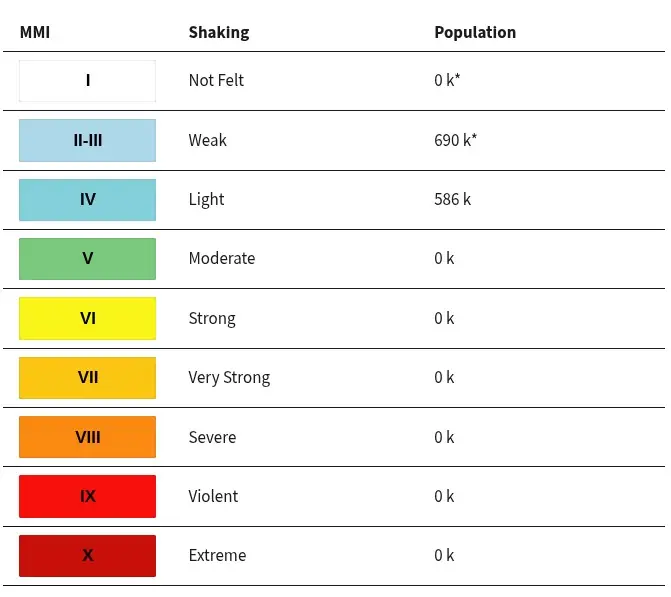Image resolution: width=671 pixels, height=597 pixels.
Task: Click the yellow VI intensity swatch
Action: tap(87, 318)
